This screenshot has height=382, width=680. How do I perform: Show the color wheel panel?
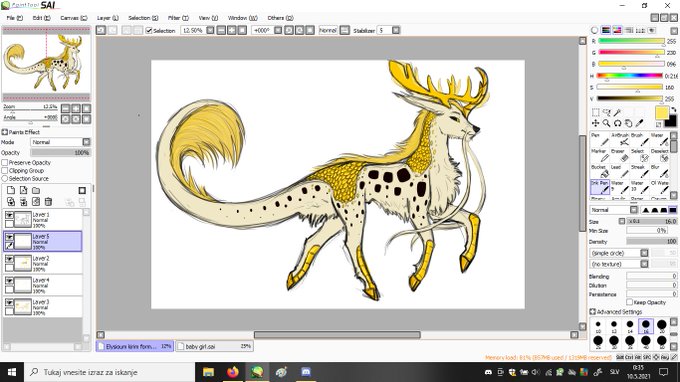595,30
